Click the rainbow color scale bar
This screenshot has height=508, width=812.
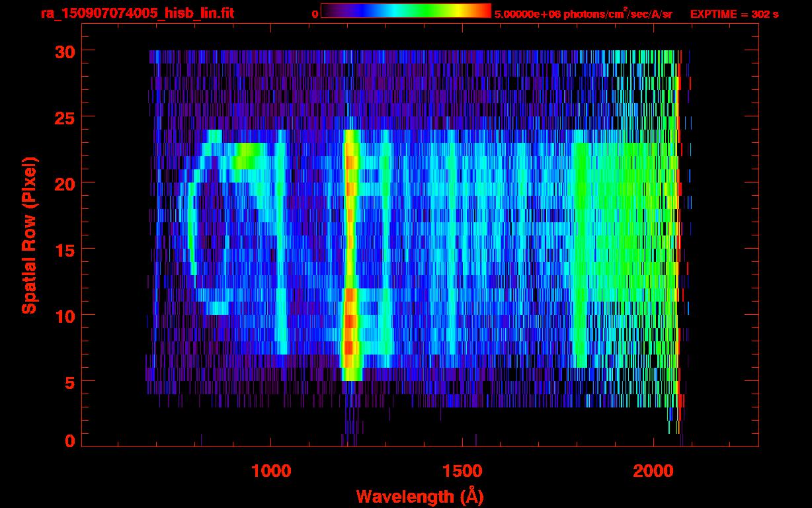point(406,11)
